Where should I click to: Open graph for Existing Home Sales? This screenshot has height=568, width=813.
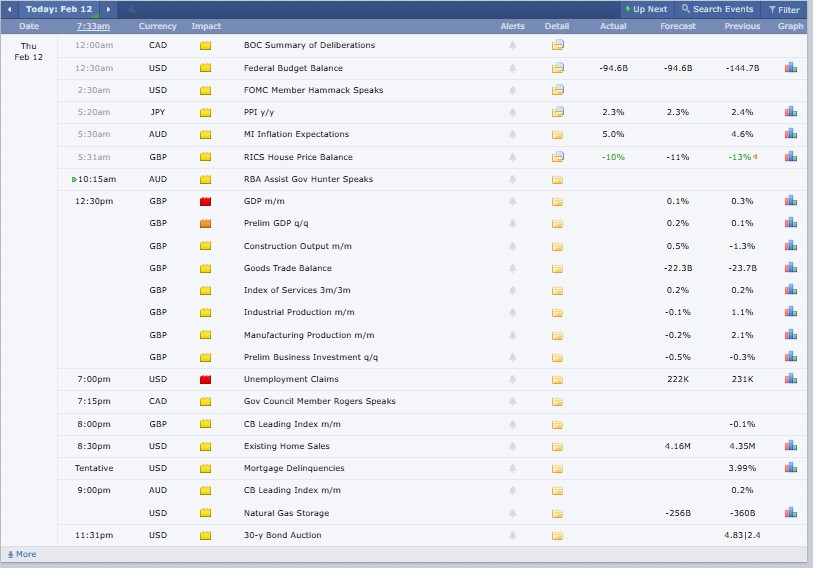(791, 446)
